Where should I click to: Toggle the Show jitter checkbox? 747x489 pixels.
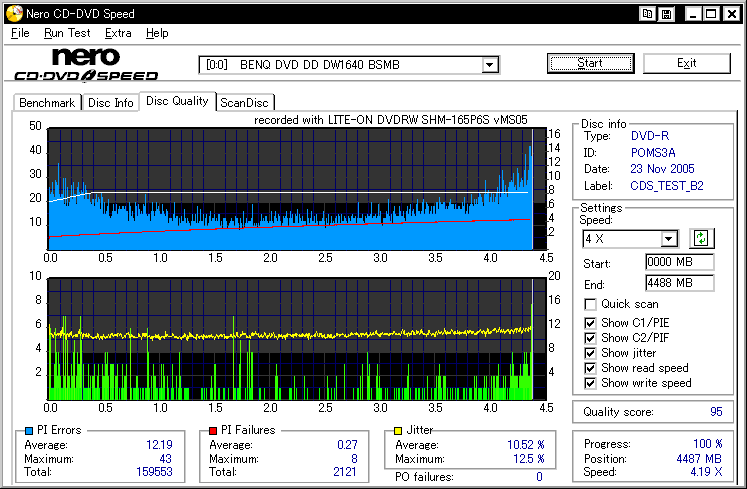tap(591, 352)
